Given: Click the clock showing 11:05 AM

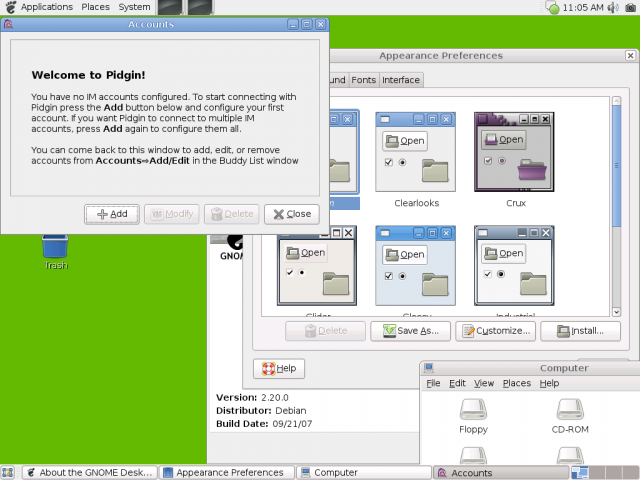Looking at the screenshot, I should point(583,7).
